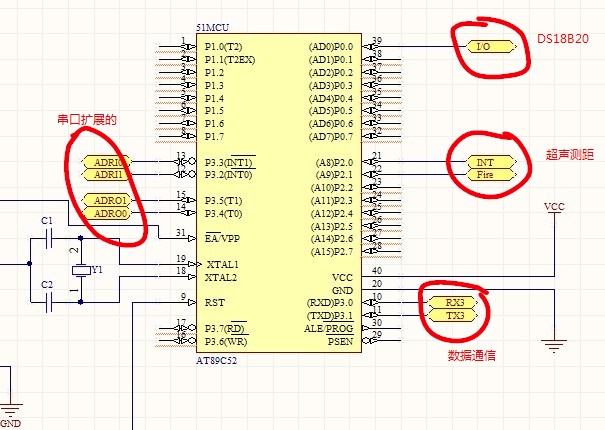The image size is (605, 430).
Task: Click pin label RST
Action: click(214, 303)
